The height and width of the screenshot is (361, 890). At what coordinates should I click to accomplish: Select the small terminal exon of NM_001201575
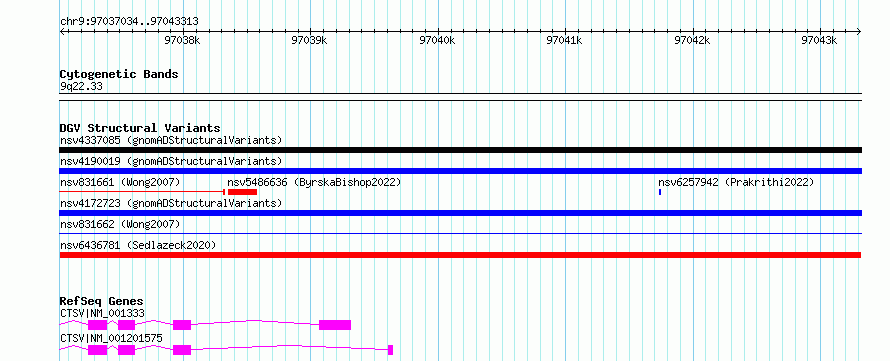(x=391, y=350)
